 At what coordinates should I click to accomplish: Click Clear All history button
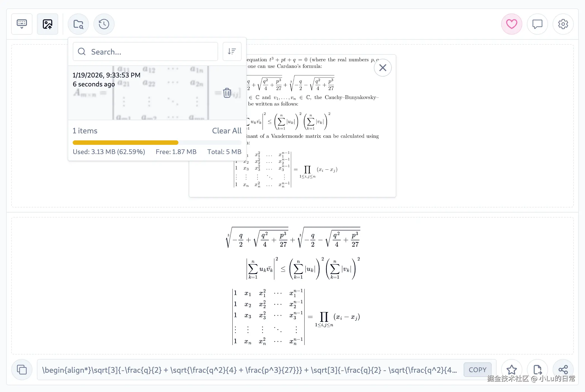click(x=227, y=131)
